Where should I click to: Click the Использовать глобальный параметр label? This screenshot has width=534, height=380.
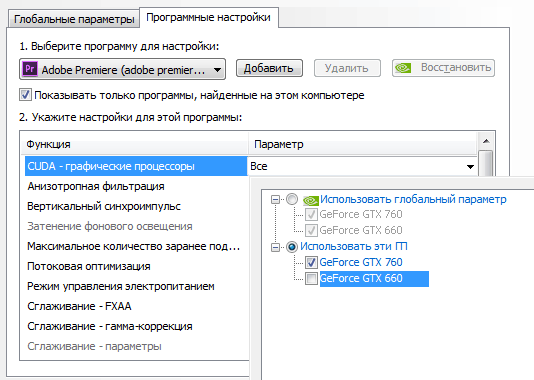click(x=413, y=199)
